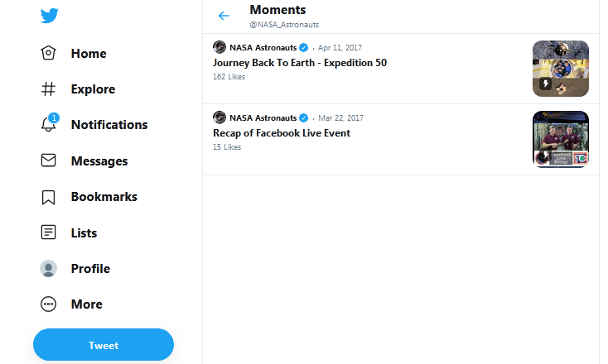Click NASA Astronauts avatar on second moment
The height and width of the screenshot is (364, 608).
(x=220, y=117)
